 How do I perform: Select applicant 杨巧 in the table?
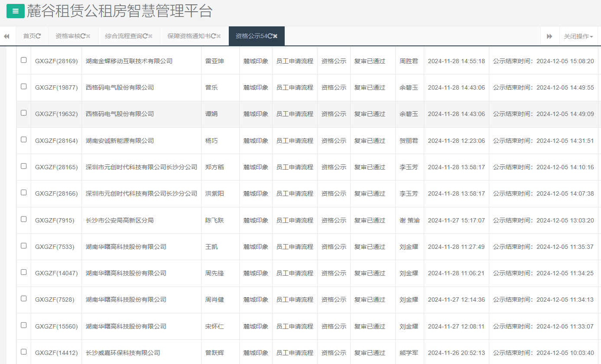(211, 140)
